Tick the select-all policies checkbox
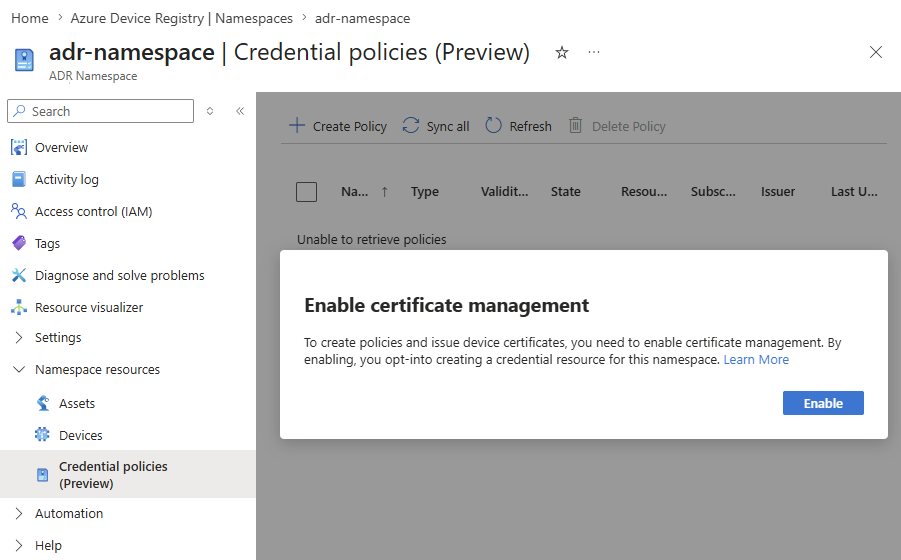The width and height of the screenshot is (901, 560). click(306, 192)
